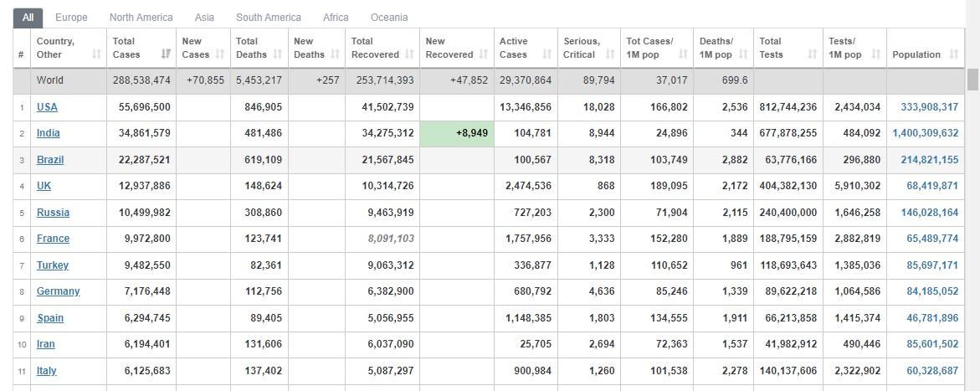This screenshot has width=980, height=391.
Task: Sort table by Serious, Critical arrows
Action: 610,54
